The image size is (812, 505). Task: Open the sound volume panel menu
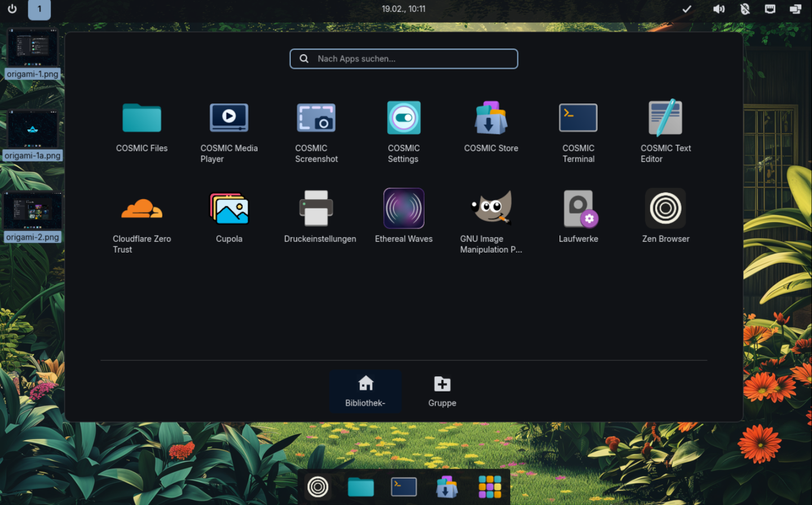click(718, 9)
